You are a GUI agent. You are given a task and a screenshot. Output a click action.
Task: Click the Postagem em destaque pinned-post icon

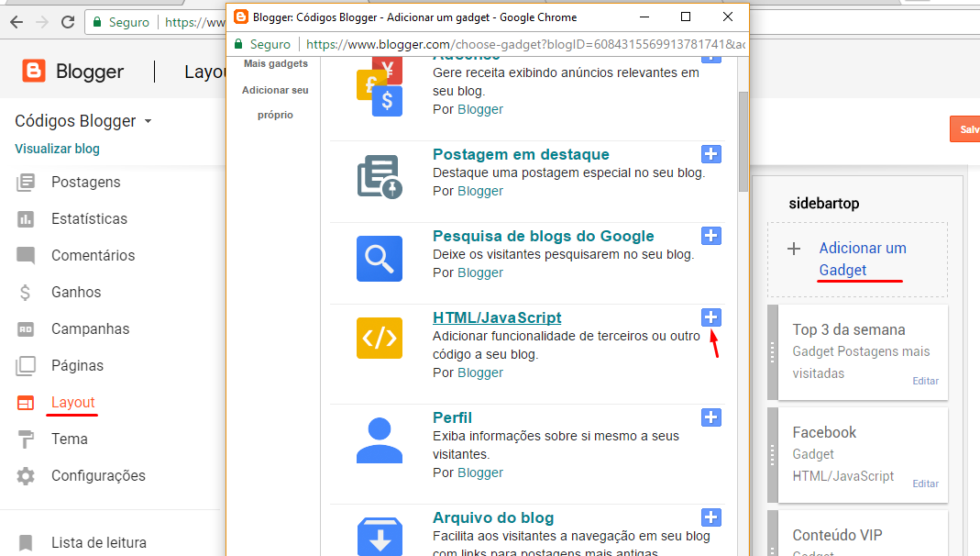click(x=380, y=176)
